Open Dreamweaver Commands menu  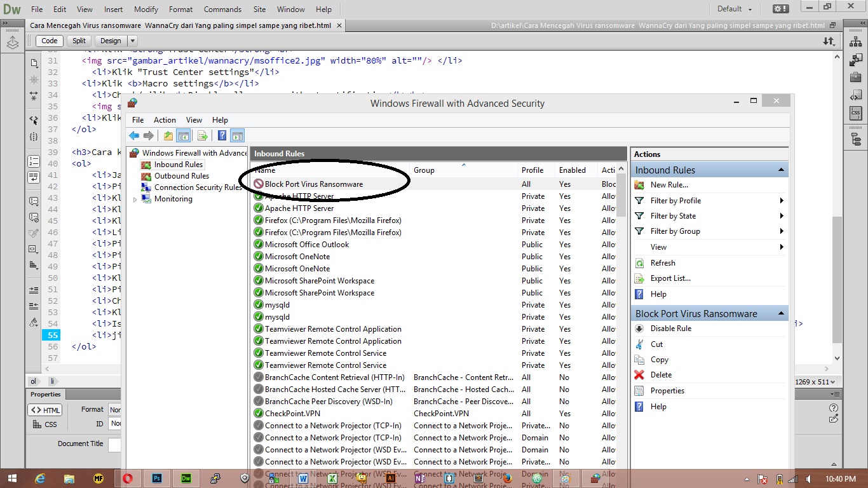[x=222, y=10]
